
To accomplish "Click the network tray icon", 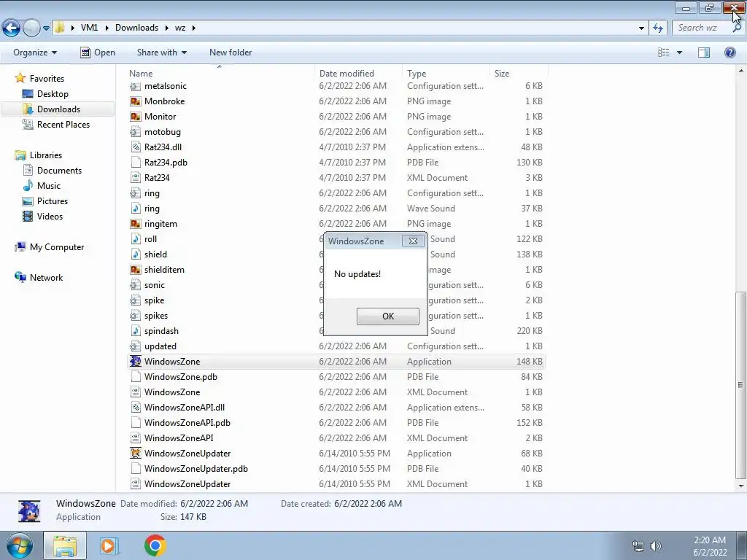I will pyautogui.click(x=638, y=546).
